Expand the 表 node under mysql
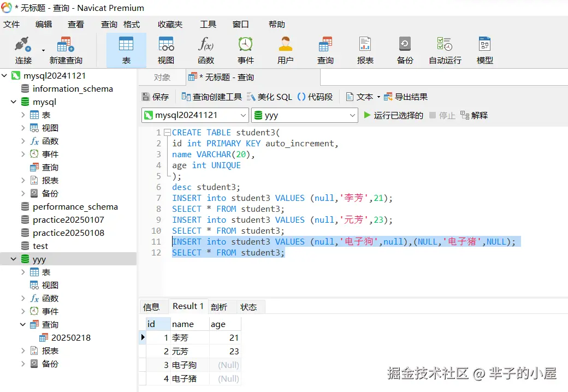This screenshot has height=392, width=568. (x=23, y=115)
